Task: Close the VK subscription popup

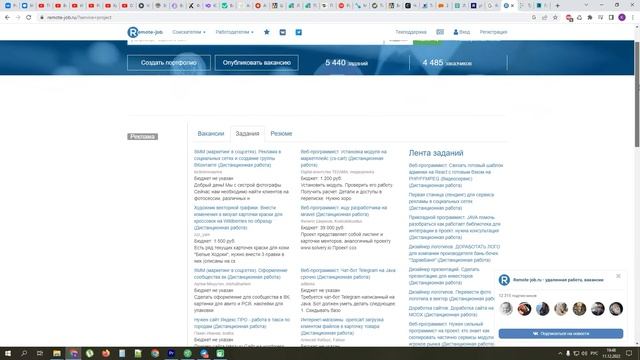Action: 618,276
